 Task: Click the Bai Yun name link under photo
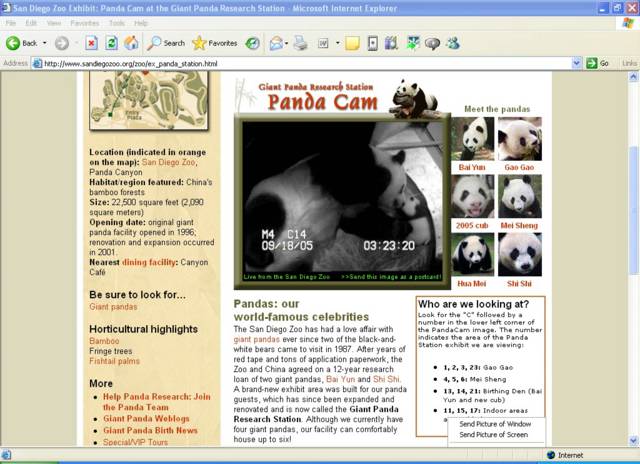(x=472, y=167)
